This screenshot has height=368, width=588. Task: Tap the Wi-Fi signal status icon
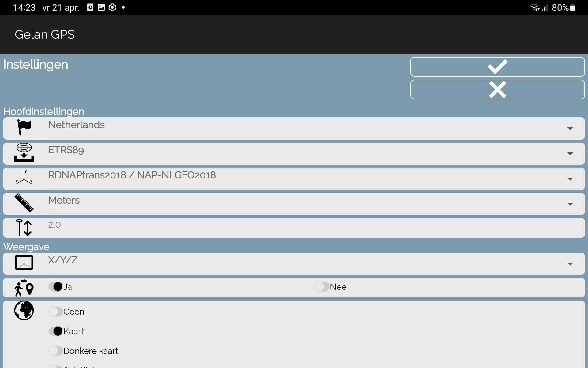pos(535,7)
